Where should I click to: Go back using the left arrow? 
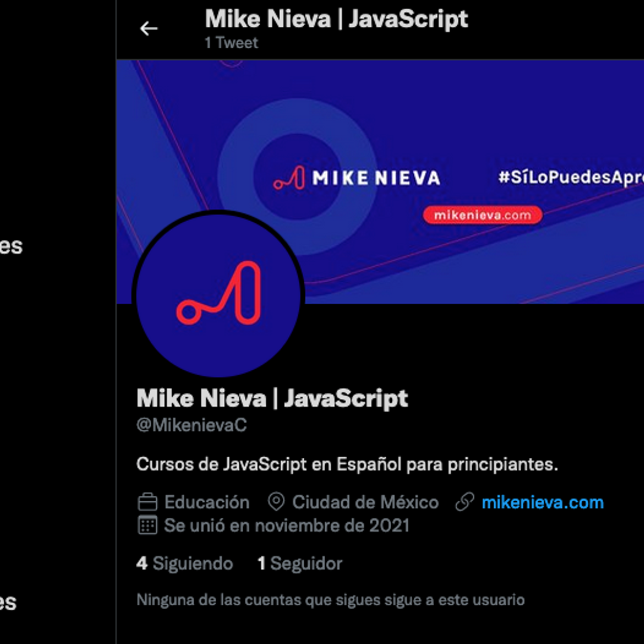pos(149,28)
